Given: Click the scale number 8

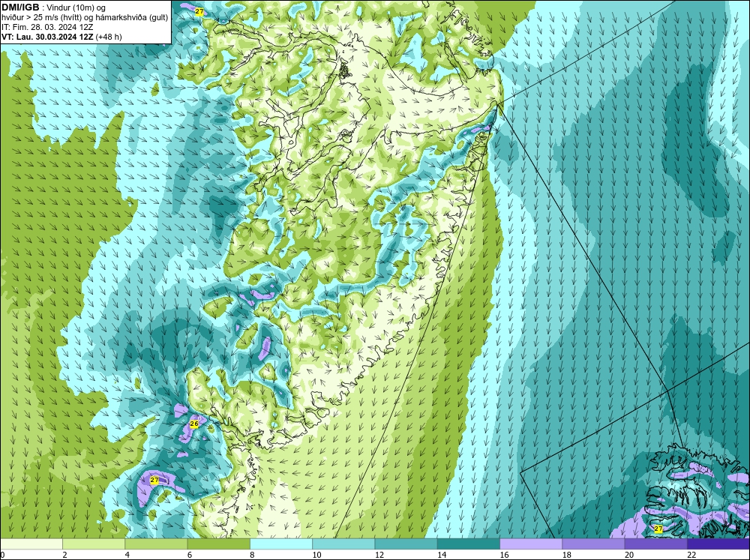Looking at the screenshot, I should click(252, 555).
